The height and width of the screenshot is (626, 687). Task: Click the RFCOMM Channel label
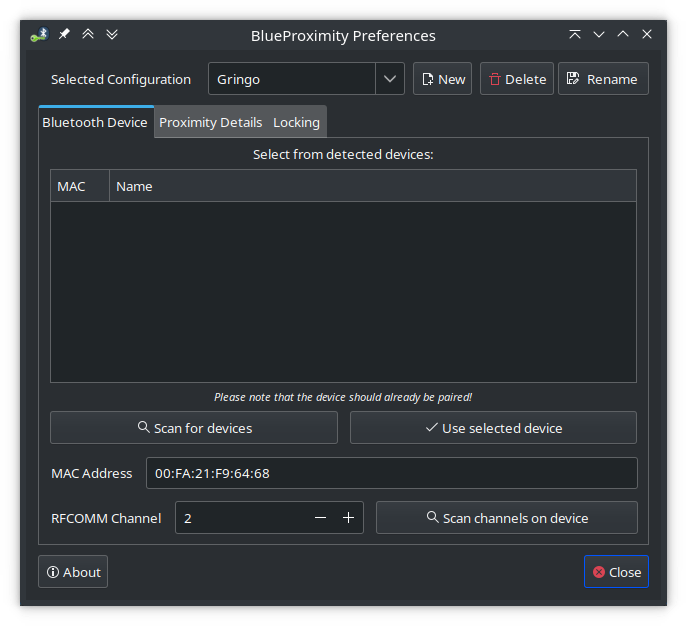click(x=106, y=518)
